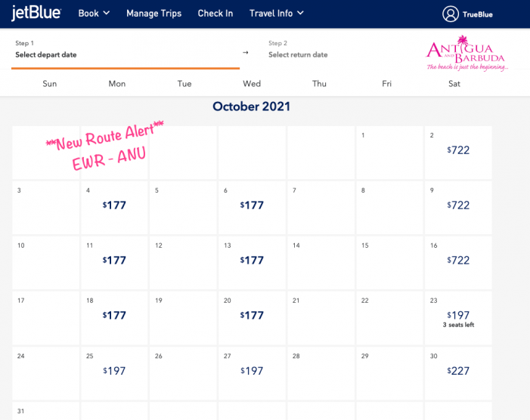Click the TrueBlue link text

[x=478, y=14]
